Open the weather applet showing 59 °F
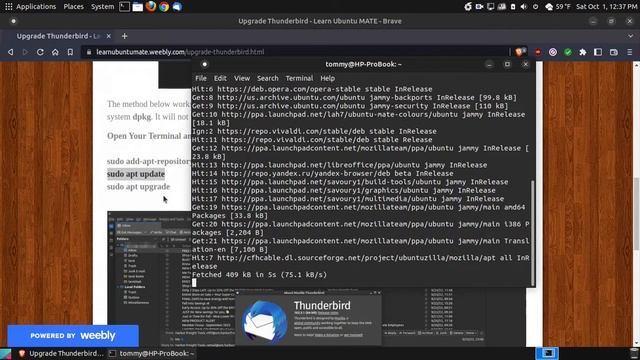 pyautogui.click(x=558, y=7)
